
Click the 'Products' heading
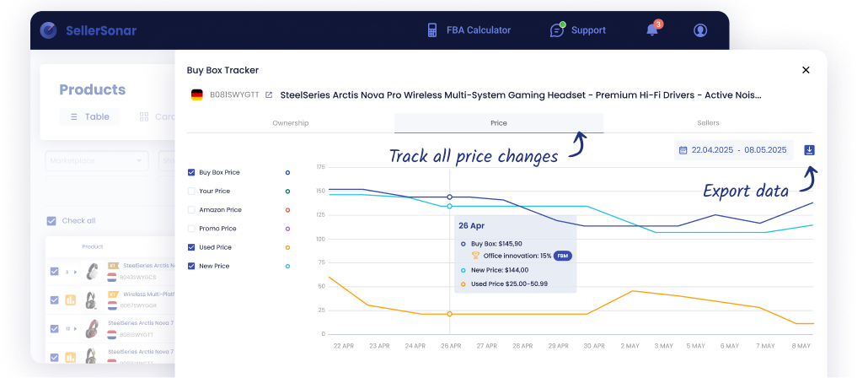coord(93,89)
